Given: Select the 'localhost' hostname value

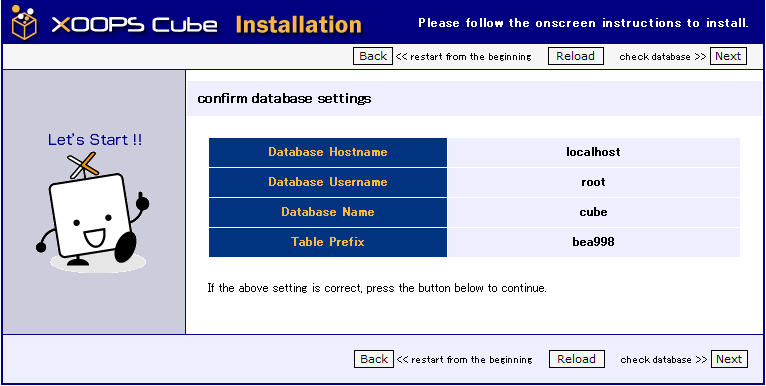Looking at the screenshot, I should coord(593,152).
